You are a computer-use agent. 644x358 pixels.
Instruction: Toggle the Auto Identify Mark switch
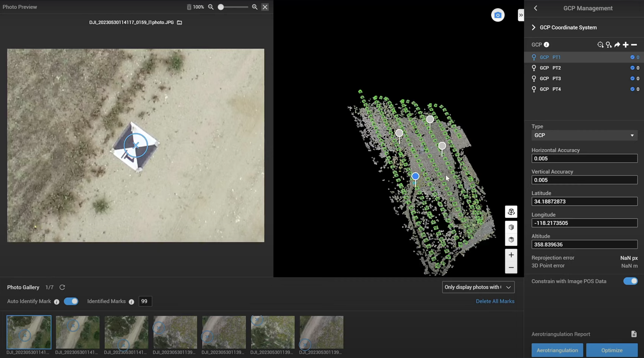(71, 301)
